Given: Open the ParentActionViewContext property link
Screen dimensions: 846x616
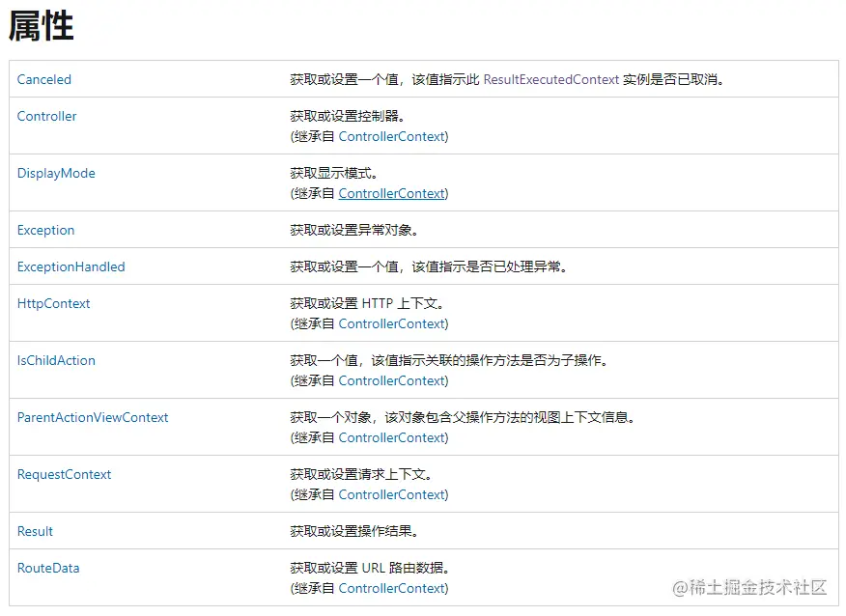Looking at the screenshot, I should pyautogui.click(x=93, y=417).
